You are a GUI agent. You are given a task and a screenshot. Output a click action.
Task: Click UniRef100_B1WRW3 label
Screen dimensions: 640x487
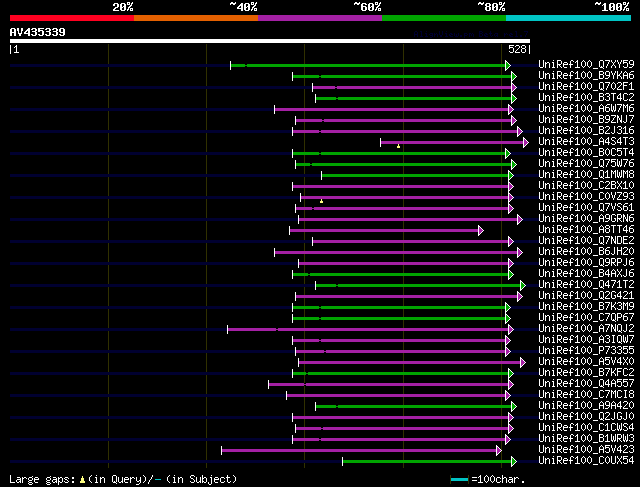click(586, 439)
